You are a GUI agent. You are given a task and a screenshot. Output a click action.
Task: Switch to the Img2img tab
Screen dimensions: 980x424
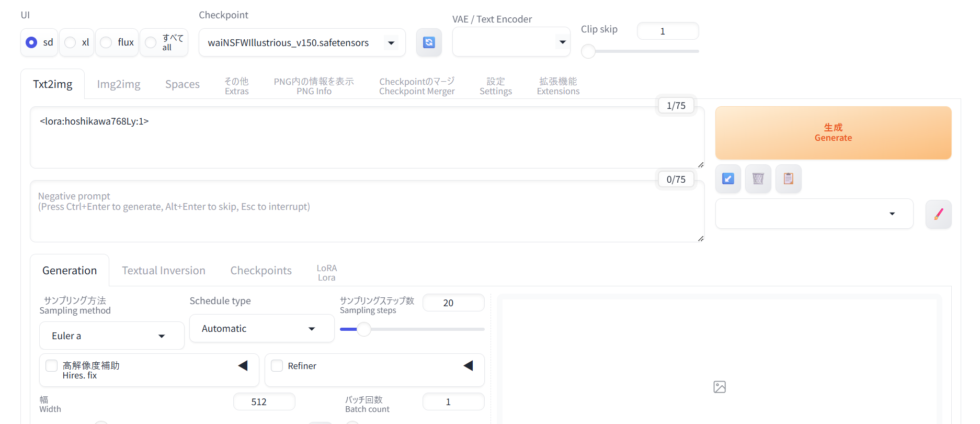pos(119,84)
